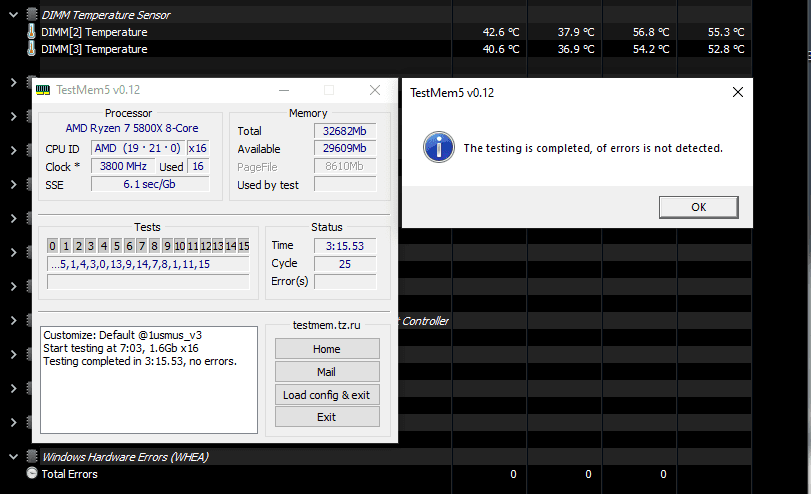Select test number 5 box
This screenshot has height=494, width=811.
point(116,246)
